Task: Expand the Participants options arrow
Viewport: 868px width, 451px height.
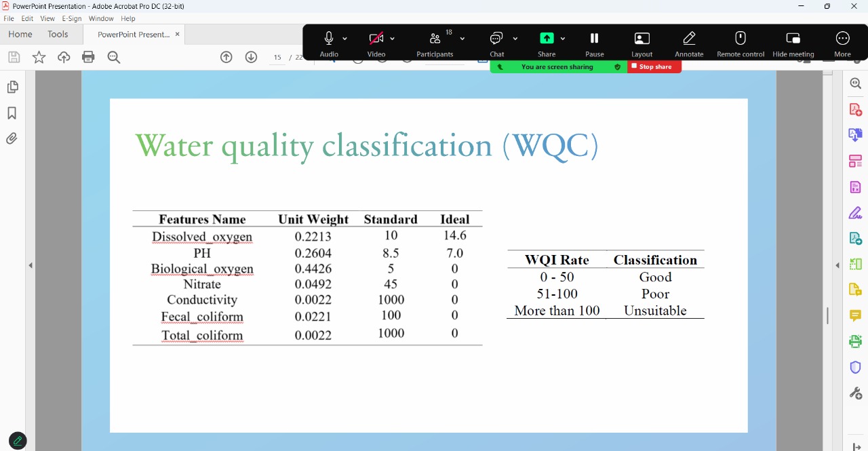Action: click(x=462, y=39)
